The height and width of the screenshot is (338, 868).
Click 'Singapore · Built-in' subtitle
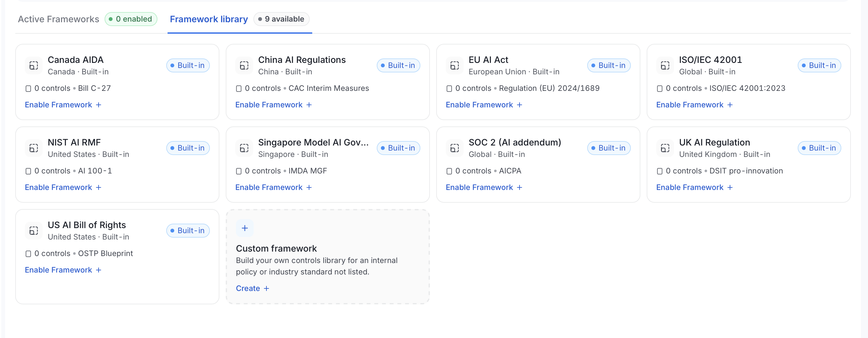(293, 154)
